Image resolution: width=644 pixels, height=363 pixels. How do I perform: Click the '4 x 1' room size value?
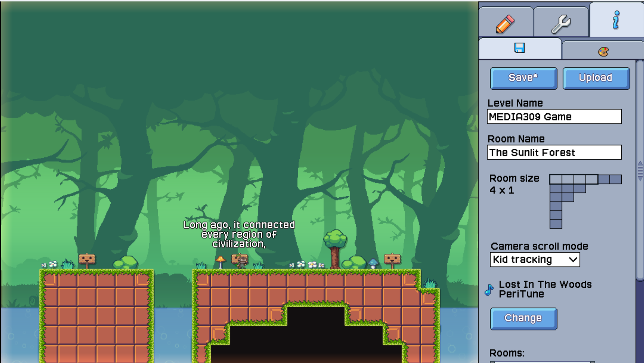[x=502, y=190]
